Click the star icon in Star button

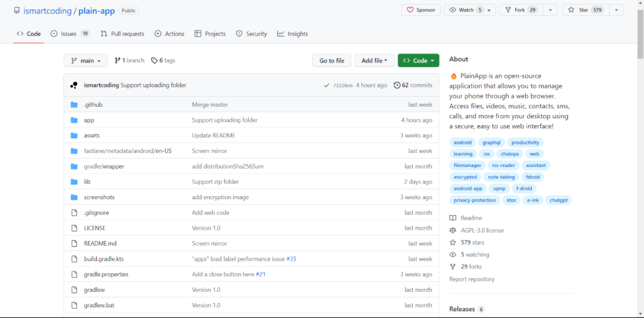[x=571, y=10]
